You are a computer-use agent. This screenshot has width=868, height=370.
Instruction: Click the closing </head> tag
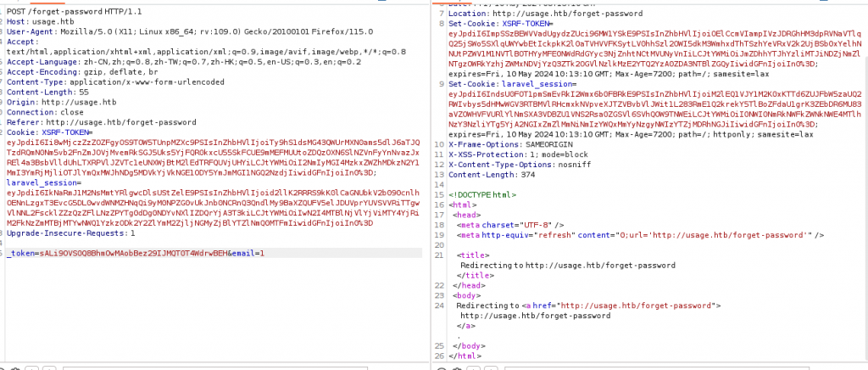coord(467,285)
